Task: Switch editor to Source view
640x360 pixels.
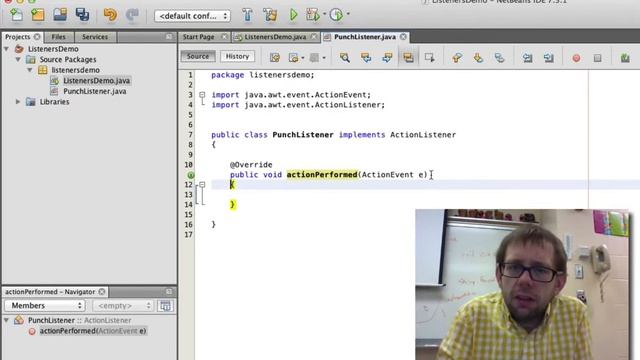Action: pos(198,56)
